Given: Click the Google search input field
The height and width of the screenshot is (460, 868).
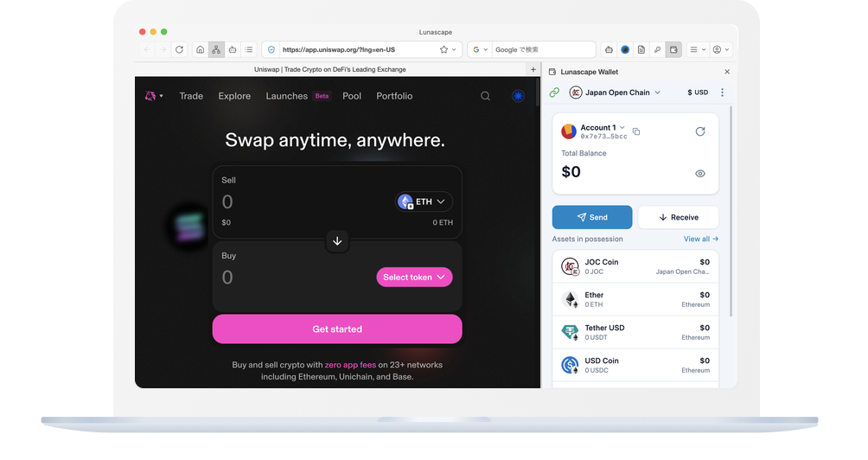Looking at the screenshot, I should click(544, 50).
